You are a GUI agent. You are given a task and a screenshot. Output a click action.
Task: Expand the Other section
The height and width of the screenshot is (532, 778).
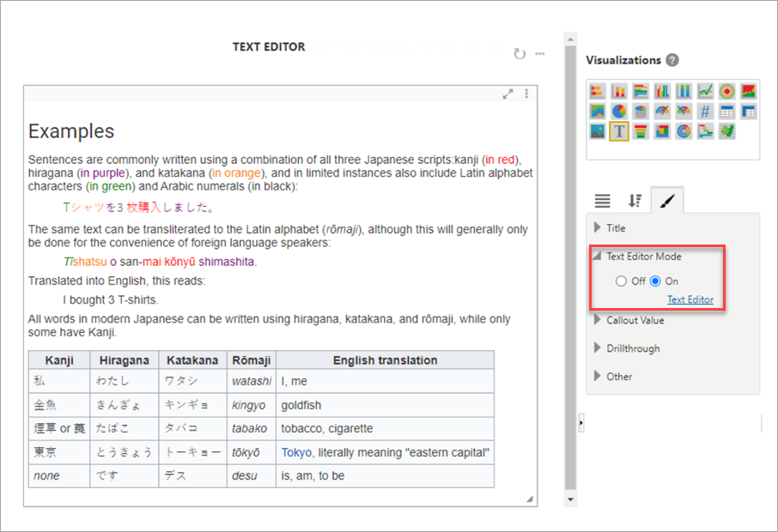click(618, 376)
